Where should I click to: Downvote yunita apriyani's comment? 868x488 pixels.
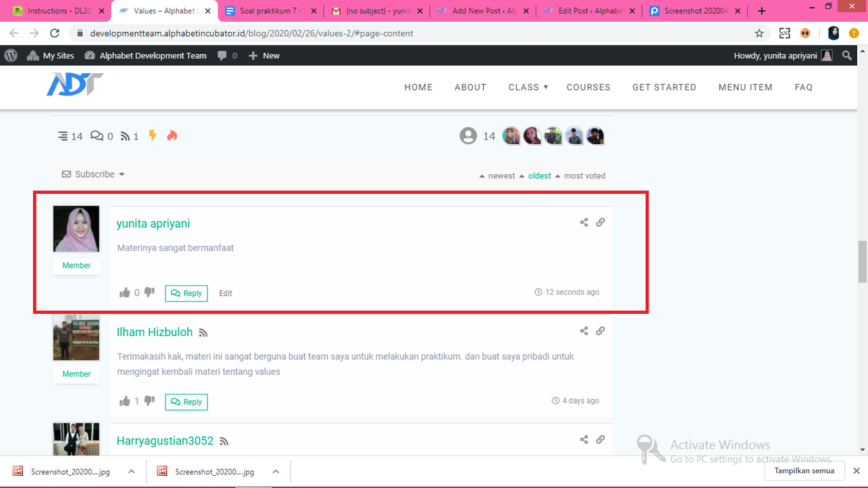tap(149, 293)
